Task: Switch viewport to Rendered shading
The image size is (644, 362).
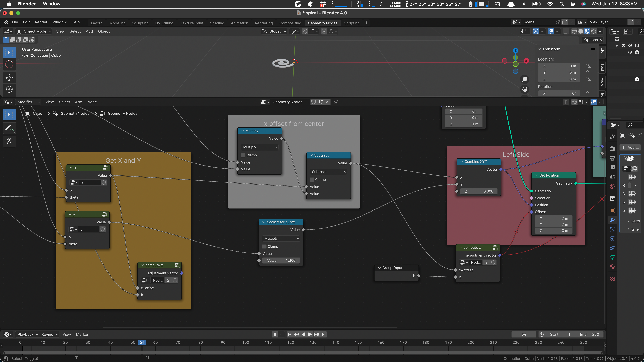Action: 594,31
